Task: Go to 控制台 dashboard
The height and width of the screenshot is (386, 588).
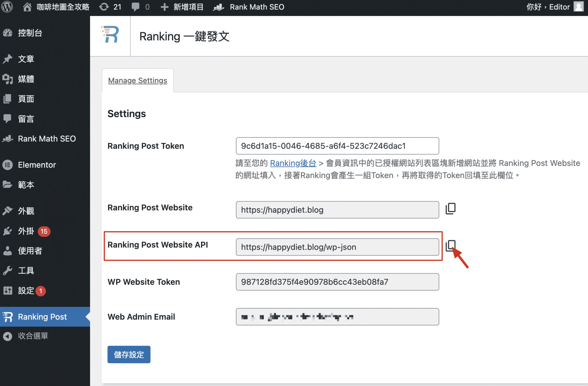Action: [30, 33]
